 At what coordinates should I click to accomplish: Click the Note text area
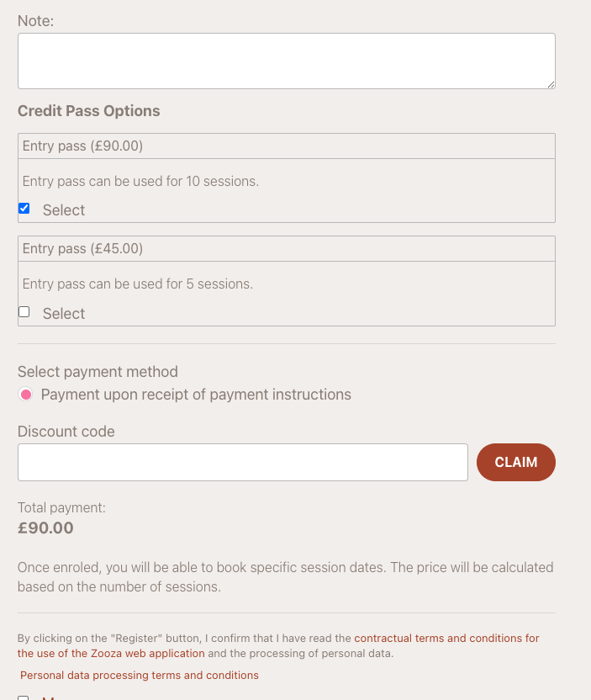coord(286,60)
